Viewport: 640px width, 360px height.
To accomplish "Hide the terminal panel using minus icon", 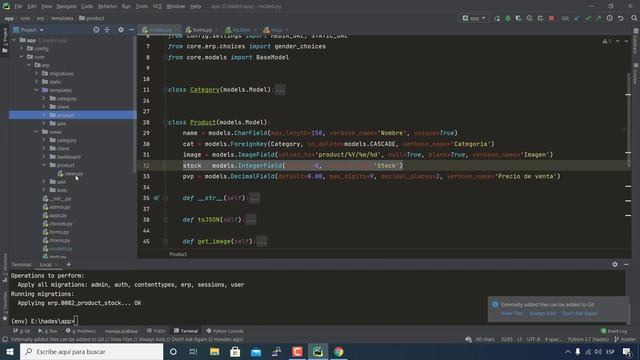I will 626,264.
